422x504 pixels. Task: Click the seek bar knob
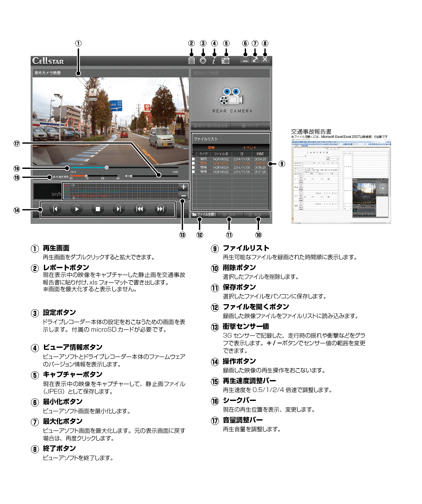point(107,168)
